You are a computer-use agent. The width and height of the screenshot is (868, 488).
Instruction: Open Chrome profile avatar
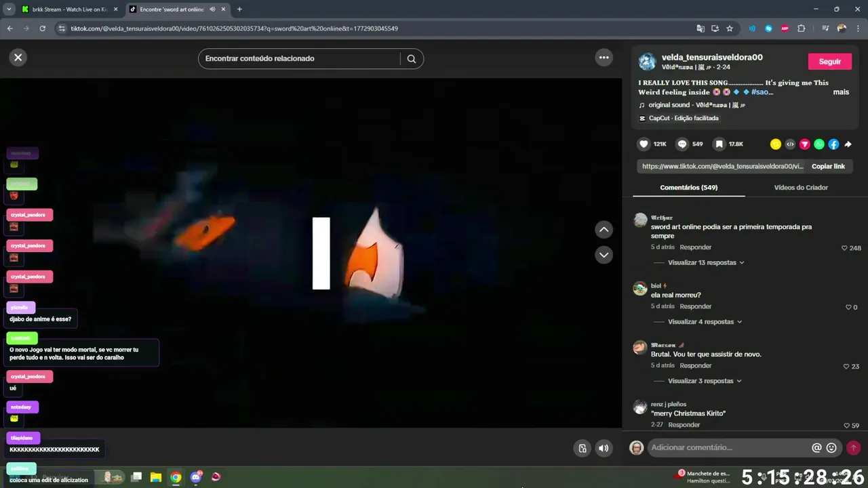pyautogui.click(x=842, y=28)
